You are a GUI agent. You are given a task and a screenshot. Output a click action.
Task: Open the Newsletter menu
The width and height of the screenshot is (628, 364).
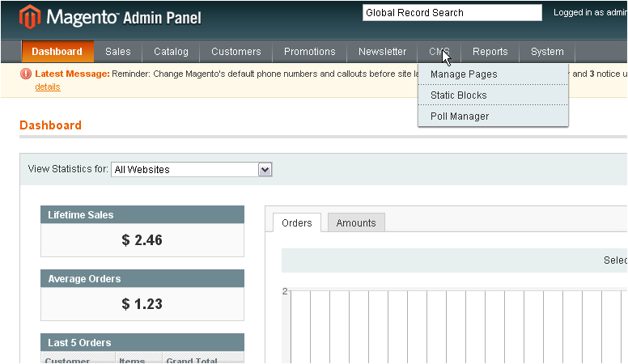tap(382, 52)
